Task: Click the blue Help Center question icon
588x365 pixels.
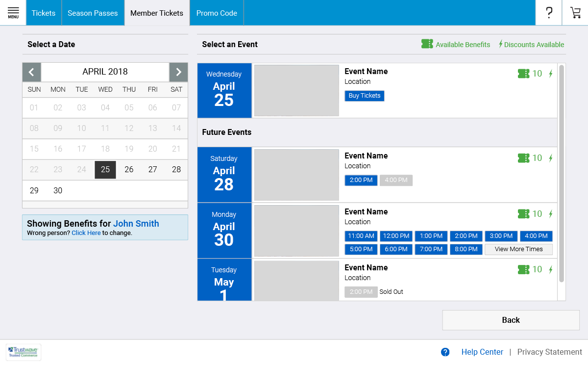Action: click(x=445, y=352)
